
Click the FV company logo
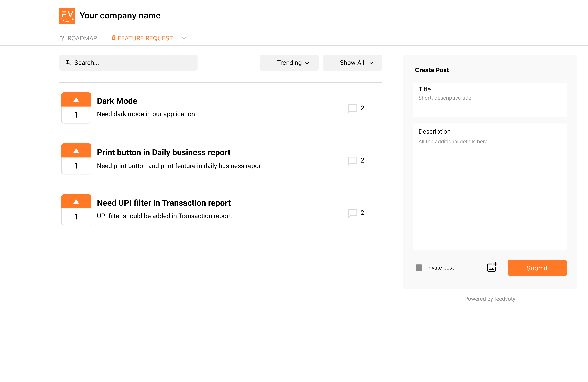point(67,16)
